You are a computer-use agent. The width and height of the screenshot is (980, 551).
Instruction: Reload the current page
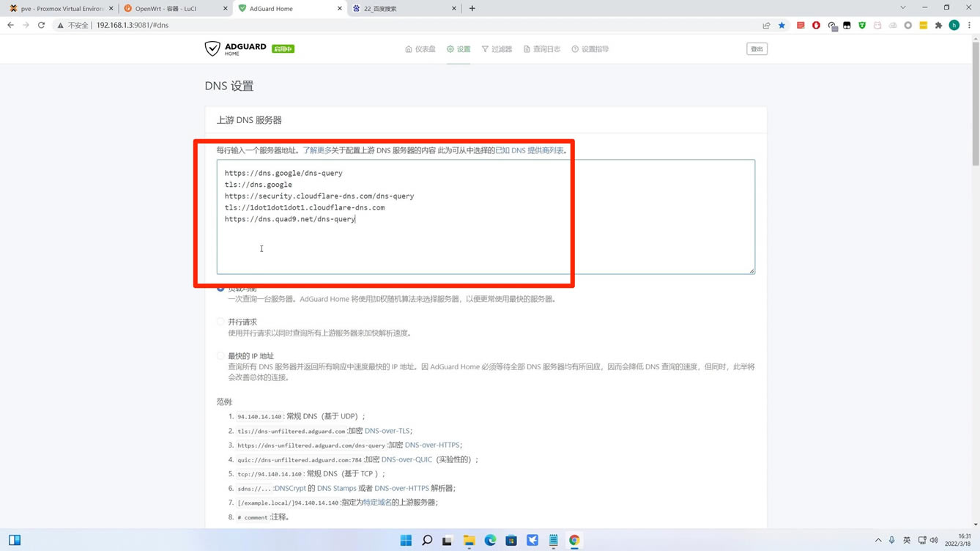point(42,25)
